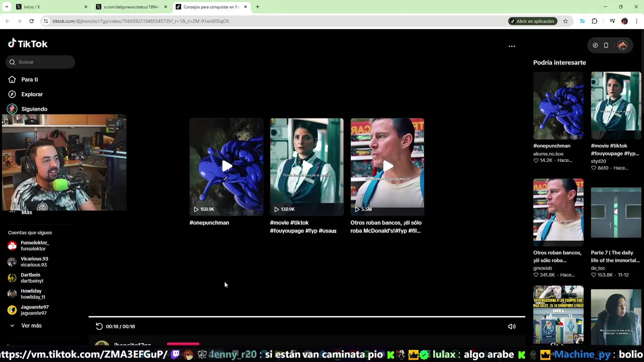Open the Chrome extensions puzzle icon
The image size is (644, 362).
tap(595, 21)
